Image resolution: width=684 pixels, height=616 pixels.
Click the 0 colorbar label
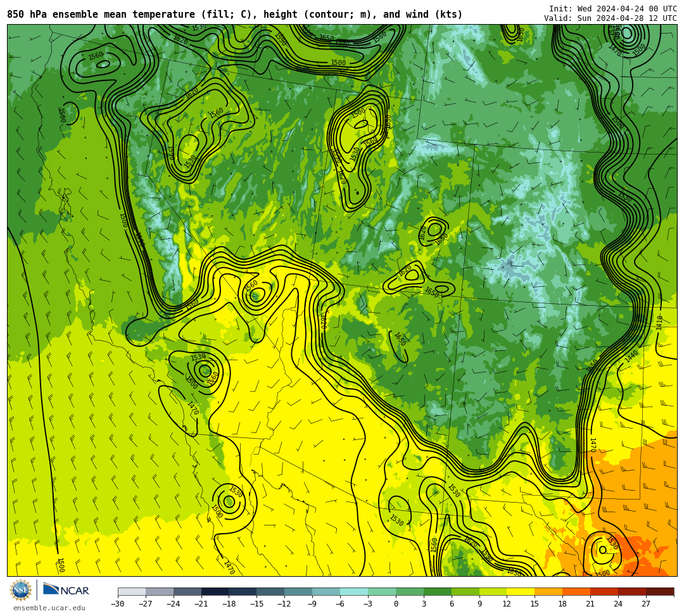click(396, 604)
